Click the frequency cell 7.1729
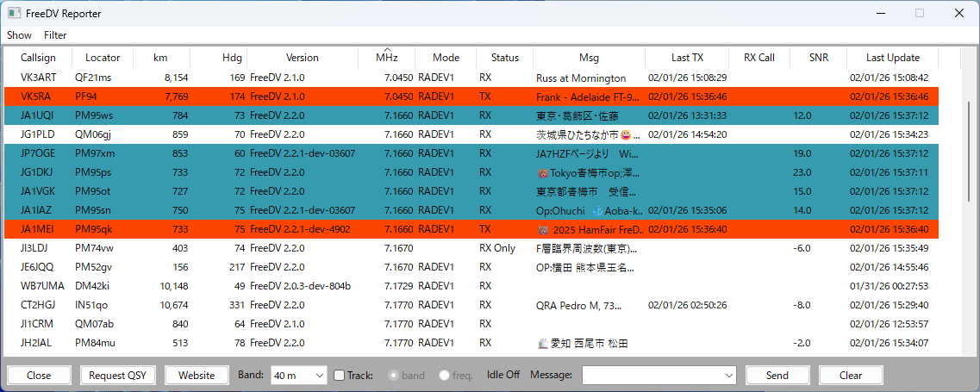 click(x=399, y=286)
